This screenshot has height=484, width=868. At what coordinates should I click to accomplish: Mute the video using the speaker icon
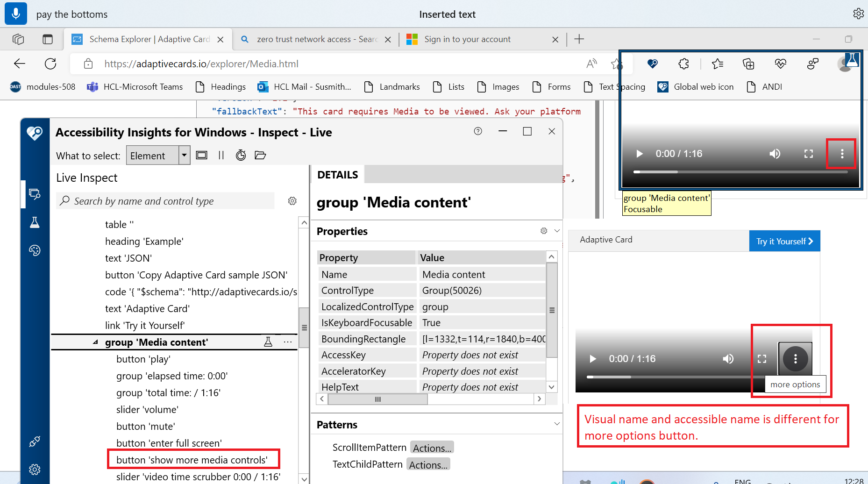[775, 153]
